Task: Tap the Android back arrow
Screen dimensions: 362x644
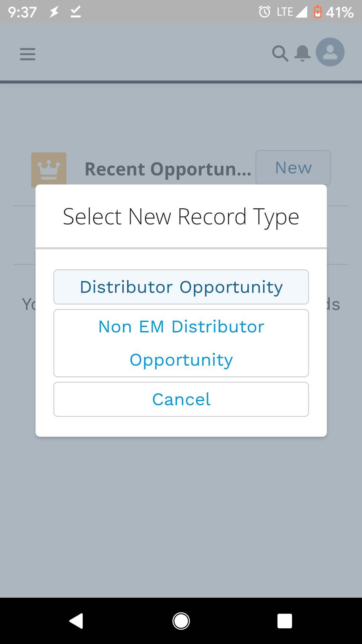Action: pyautogui.click(x=76, y=621)
